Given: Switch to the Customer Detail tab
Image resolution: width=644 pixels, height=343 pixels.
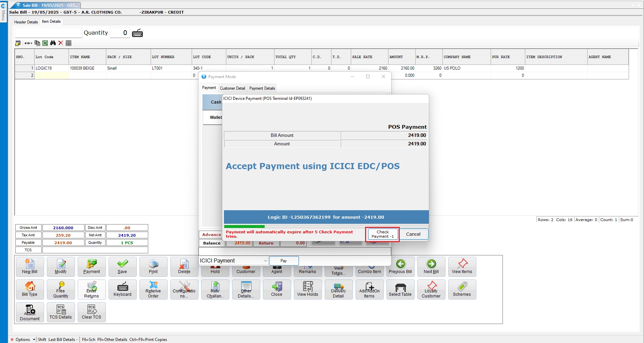Looking at the screenshot, I should [x=232, y=88].
